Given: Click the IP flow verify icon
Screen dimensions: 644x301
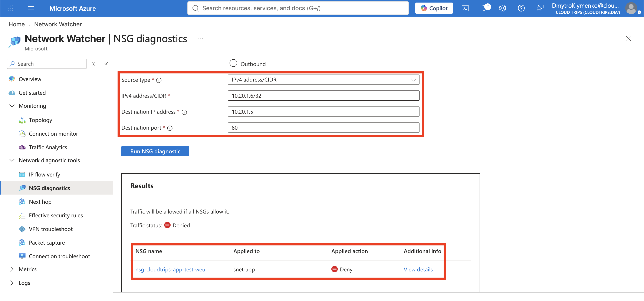Looking at the screenshot, I should coord(22,174).
